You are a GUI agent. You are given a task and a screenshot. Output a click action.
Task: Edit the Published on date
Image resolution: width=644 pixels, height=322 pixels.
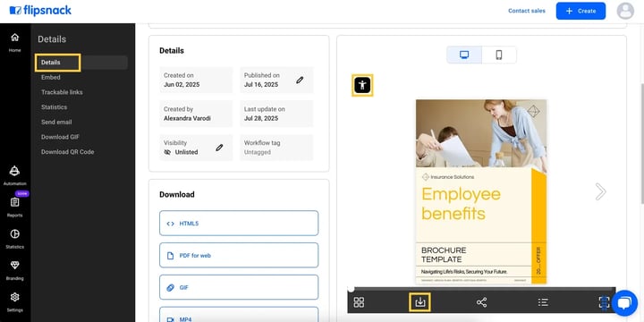coord(300,80)
